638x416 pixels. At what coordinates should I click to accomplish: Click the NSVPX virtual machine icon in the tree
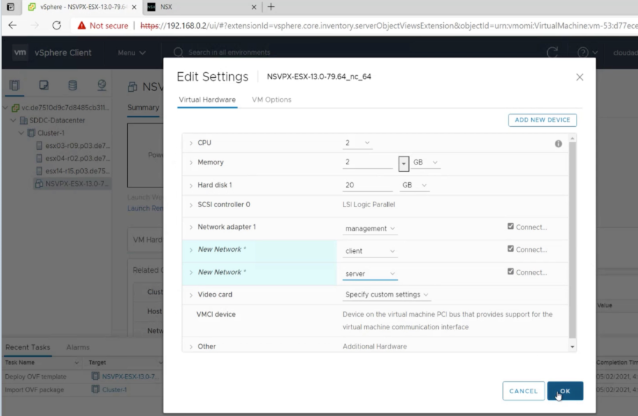[39, 184]
